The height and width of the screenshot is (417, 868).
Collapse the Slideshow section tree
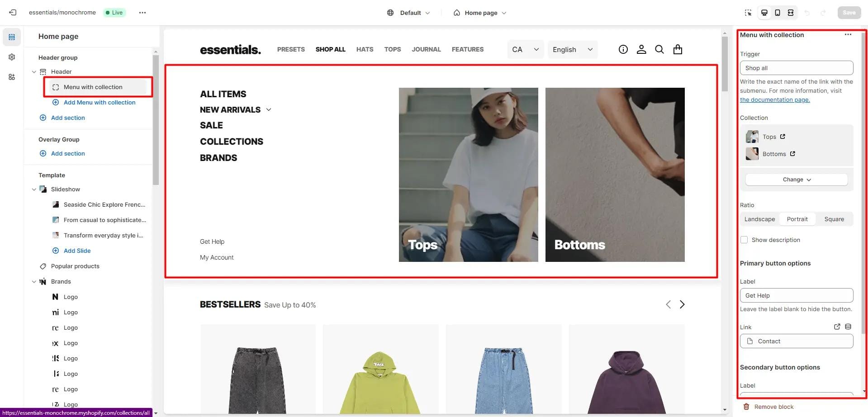[34, 189]
